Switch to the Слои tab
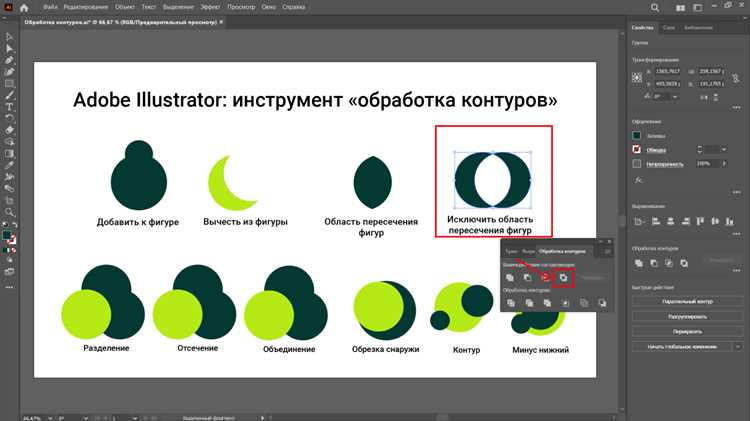 pos(669,28)
